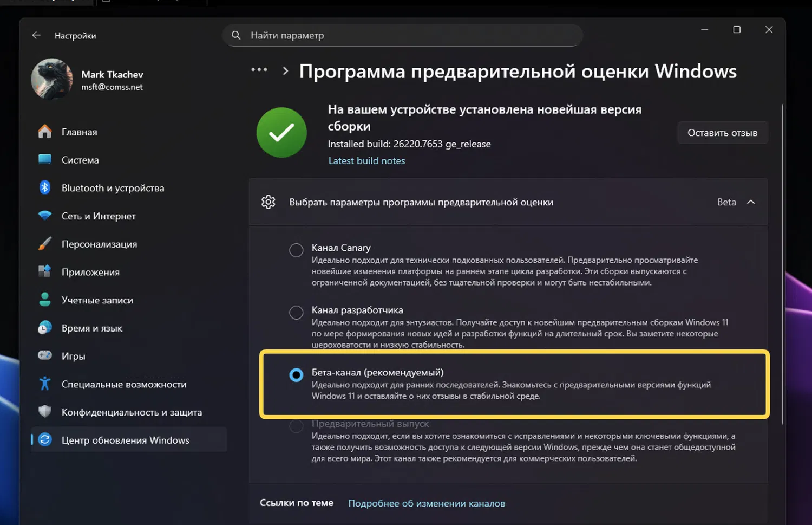Select the Предварительный выпуск radio button

(x=296, y=426)
